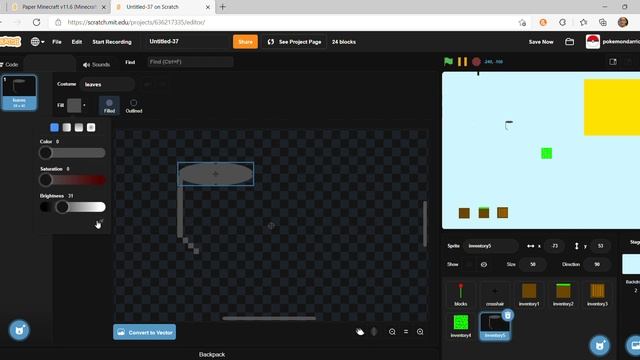Click the sprite y position field
This screenshot has width=640, height=360.
[x=600, y=246]
